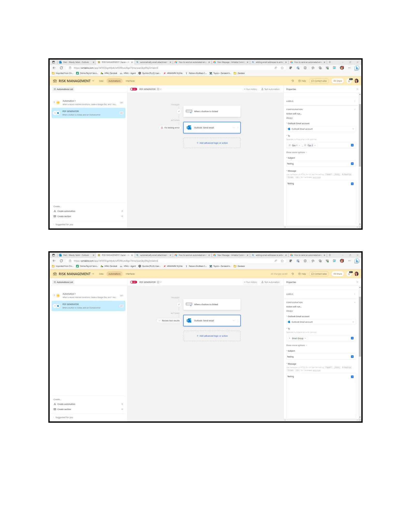This screenshot has width=411, height=532.
Task: Toggle the PDF GENERATOR OFF switch in bottom screenshot
Action: coord(134,282)
